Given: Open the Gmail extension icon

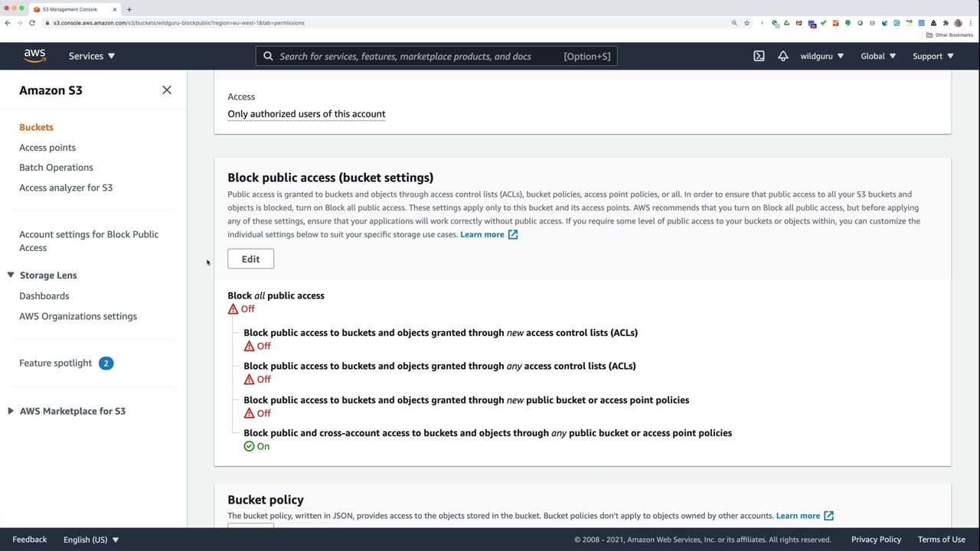Looking at the screenshot, I should pyautogui.click(x=799, y=23).
